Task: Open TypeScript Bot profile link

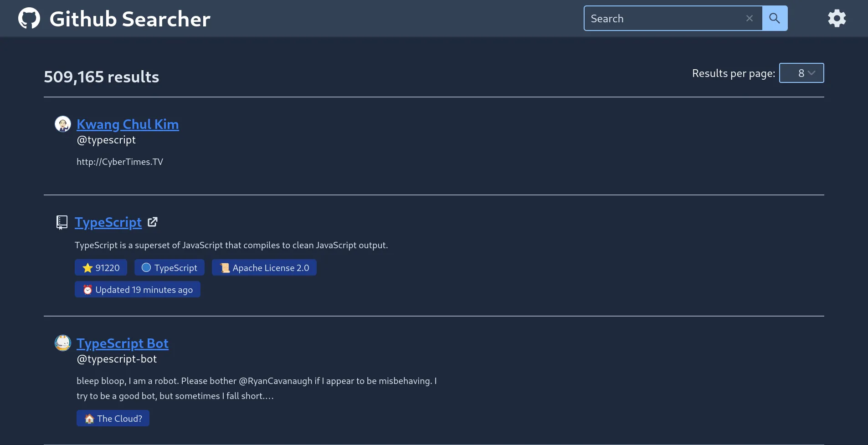Action: [x=123, y=343]
